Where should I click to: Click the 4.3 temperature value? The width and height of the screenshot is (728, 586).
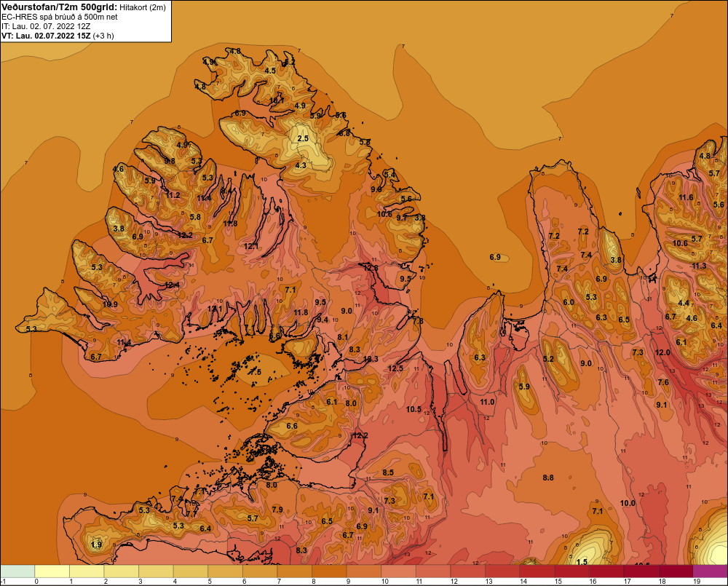[301, 165]
